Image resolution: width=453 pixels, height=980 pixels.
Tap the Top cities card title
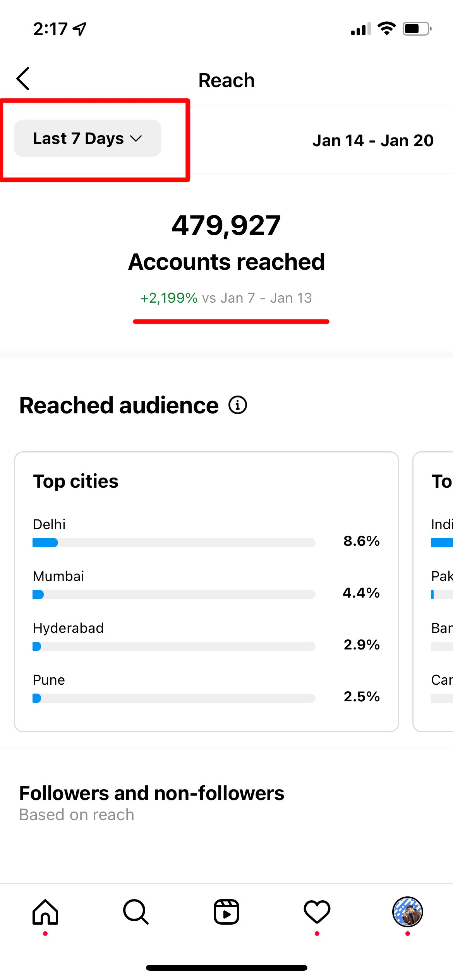76,481
